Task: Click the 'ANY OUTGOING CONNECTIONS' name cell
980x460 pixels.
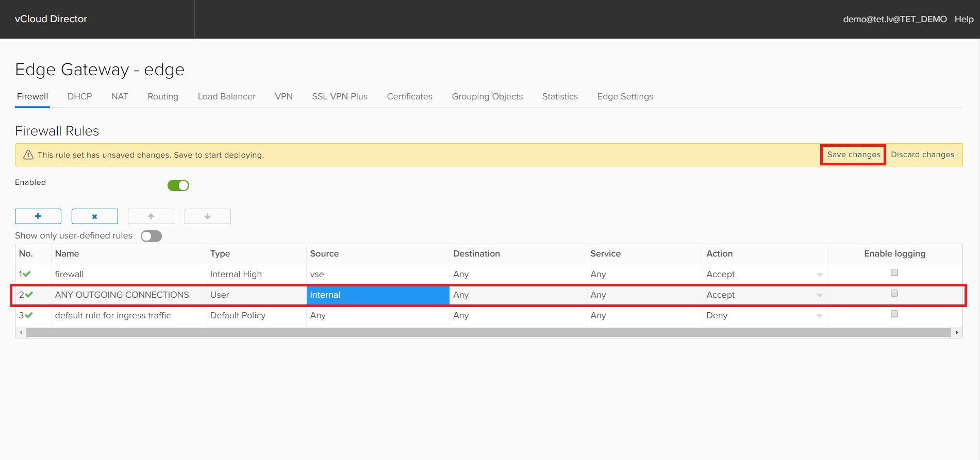Action: coord(129,295)
